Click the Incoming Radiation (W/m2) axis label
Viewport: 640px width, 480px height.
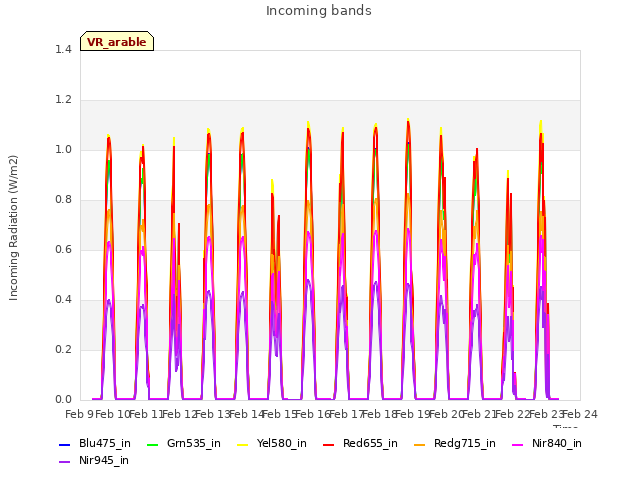point(13,228)
